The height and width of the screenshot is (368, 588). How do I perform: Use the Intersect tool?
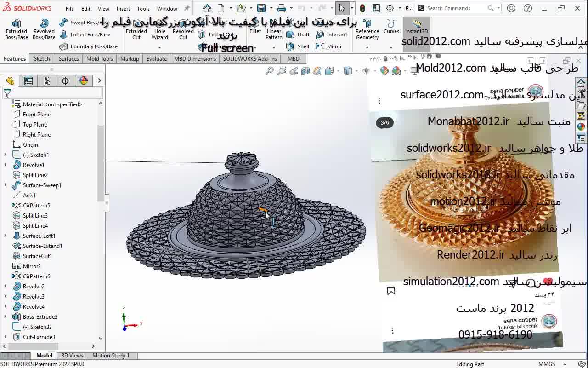click(332, 34)
